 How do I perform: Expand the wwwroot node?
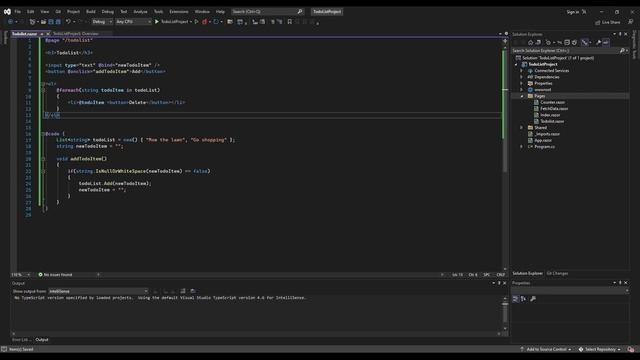(x=522, y=90)
